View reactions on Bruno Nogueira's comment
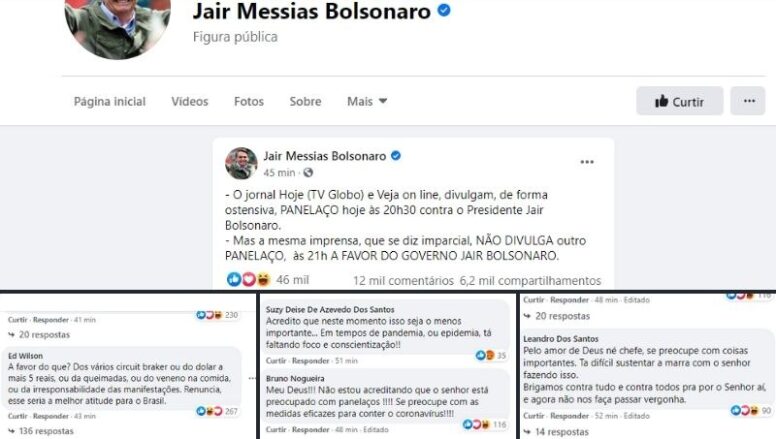 [485, 425]
